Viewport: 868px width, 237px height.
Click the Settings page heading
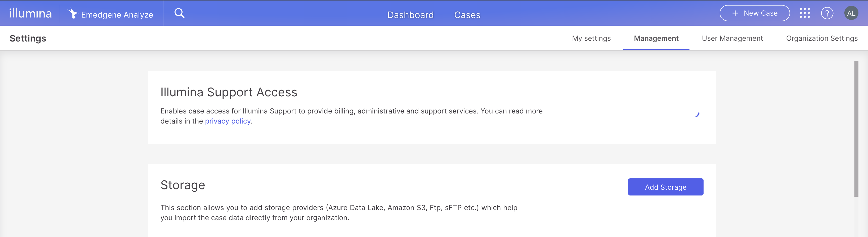[28, 38]
